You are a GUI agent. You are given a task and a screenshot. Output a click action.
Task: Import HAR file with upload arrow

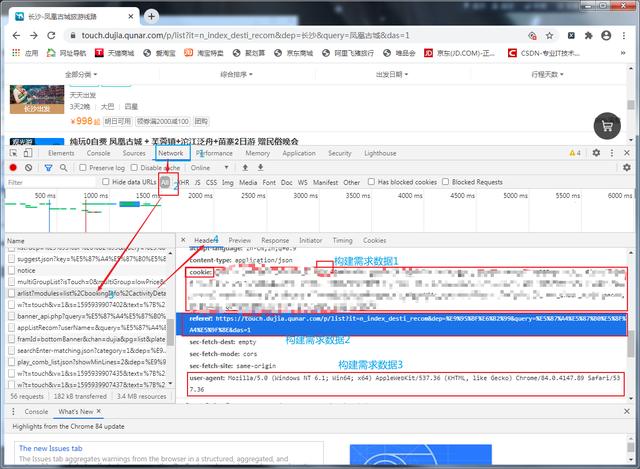click(x=245, y=167)
